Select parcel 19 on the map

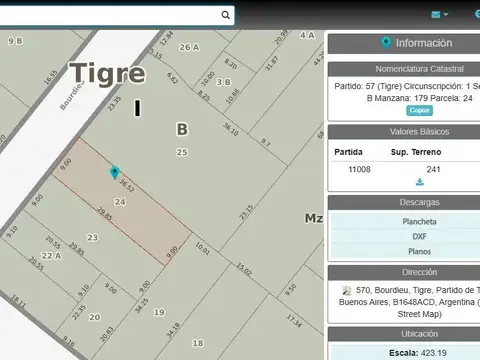(159, 312)
